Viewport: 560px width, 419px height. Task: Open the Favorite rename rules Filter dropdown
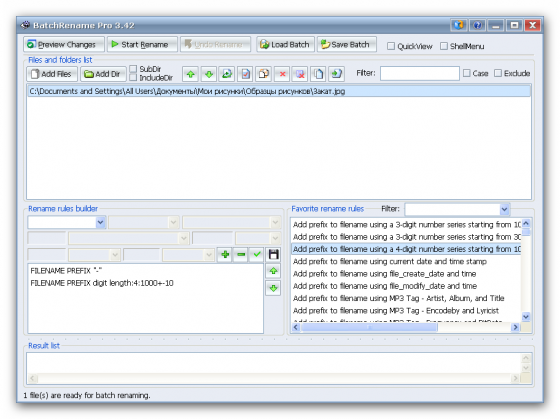(x=504, y=209)
